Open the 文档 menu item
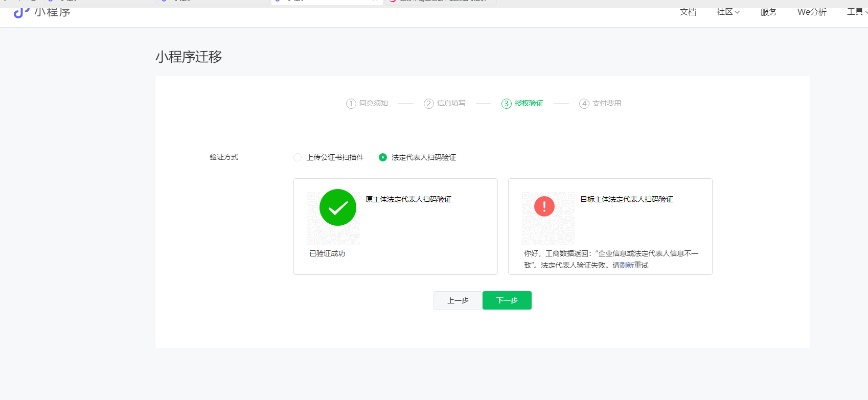This screenshot has width=868, height=400. tap(688, 12)
